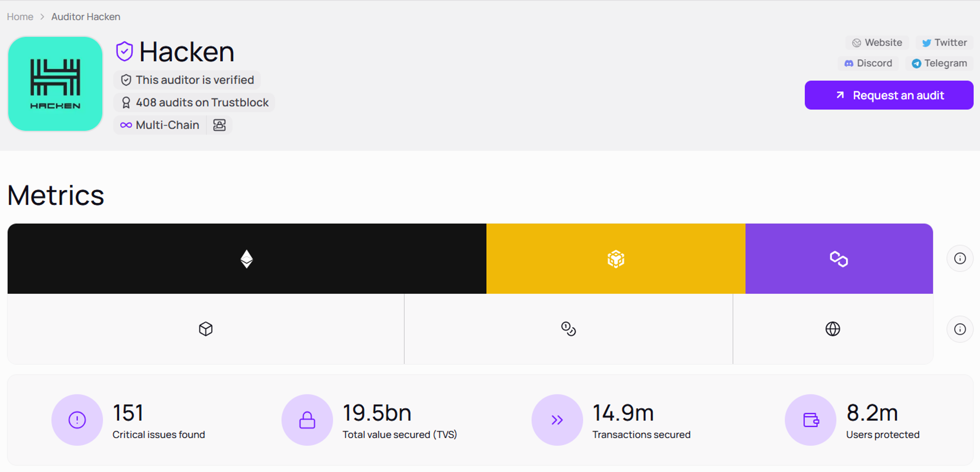The height and width of the screenshot is (472, 980).
Task: Open info icon beside chain distribution bar
Action: [x=960, y=258]
